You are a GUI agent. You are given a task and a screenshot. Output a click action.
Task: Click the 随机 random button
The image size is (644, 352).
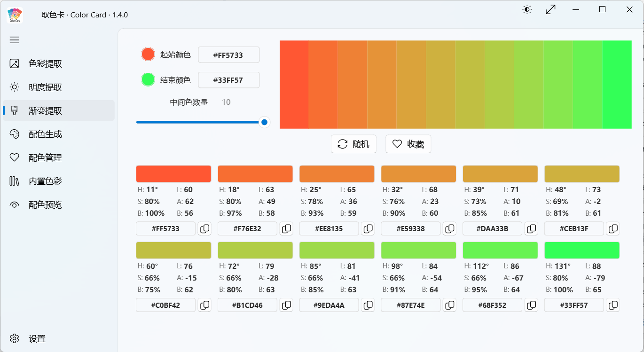pos(353,144)
